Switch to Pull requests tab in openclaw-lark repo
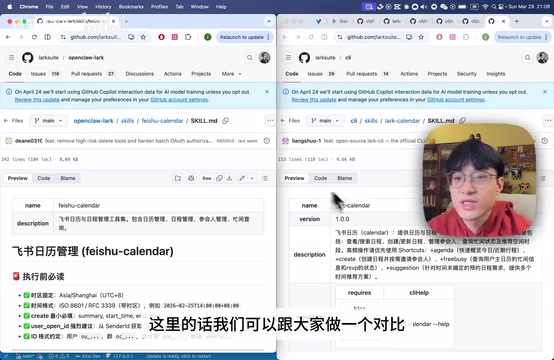Image resolution: width=554 pixels, height=360 pixels. pyautogui.click(x=93, y=74)
